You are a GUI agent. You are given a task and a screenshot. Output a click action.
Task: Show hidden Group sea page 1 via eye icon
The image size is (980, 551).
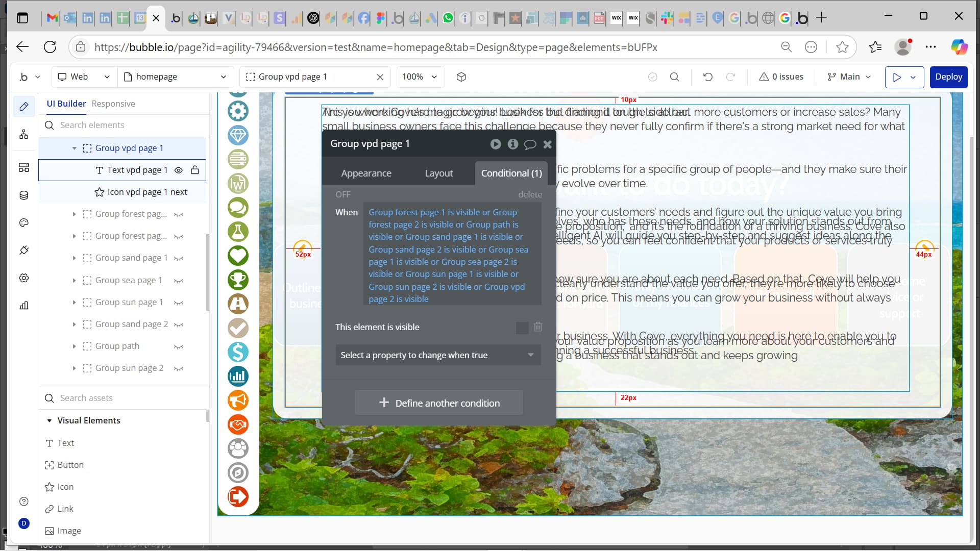(x=179, y=281)
